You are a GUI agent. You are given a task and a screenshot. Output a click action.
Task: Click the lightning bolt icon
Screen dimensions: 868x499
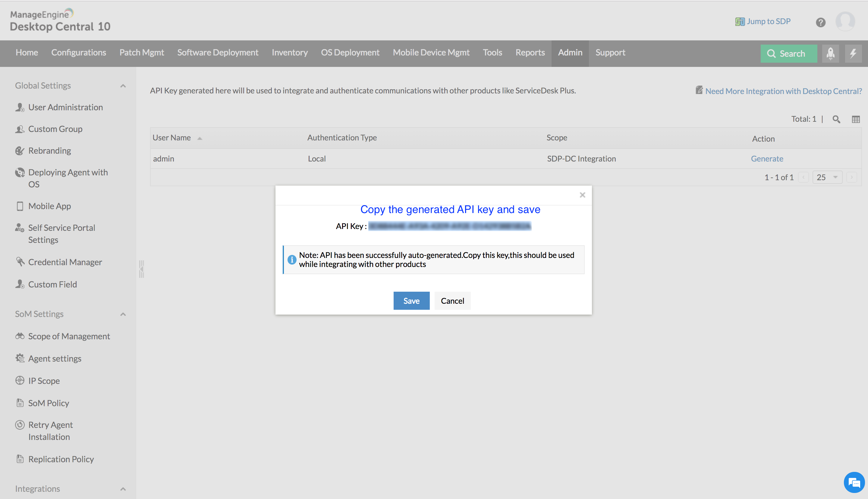(853, 53)
